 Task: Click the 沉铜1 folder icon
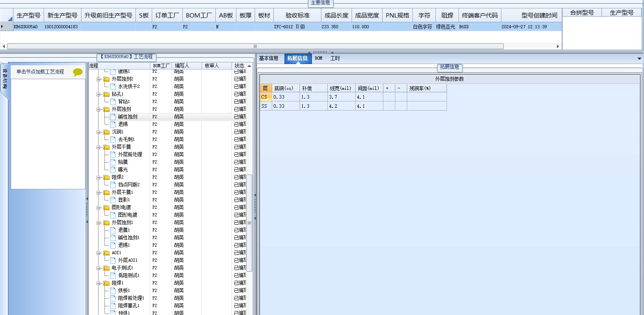pos(106,132)
